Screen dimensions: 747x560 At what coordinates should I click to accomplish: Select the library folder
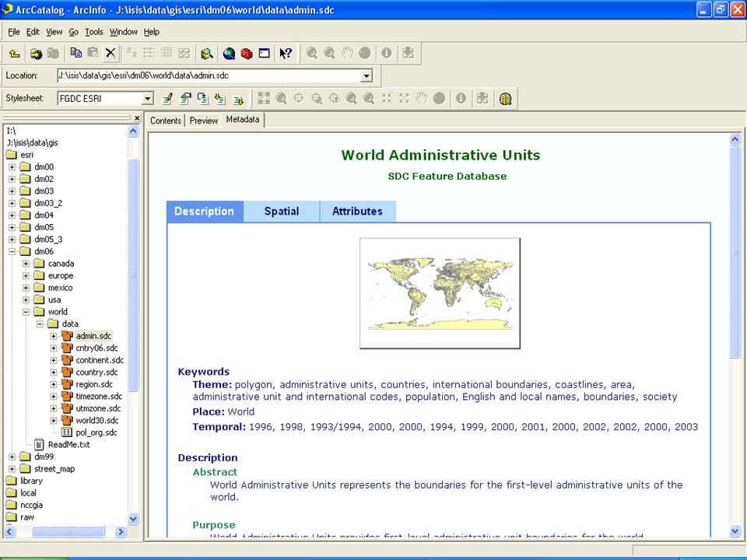tap(31, 481)
